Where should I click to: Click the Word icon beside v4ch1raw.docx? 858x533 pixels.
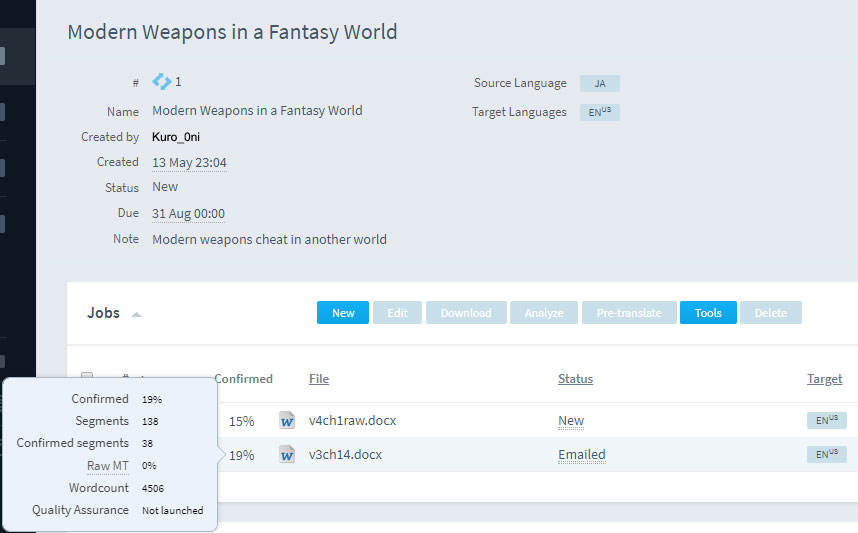[287, 420]
